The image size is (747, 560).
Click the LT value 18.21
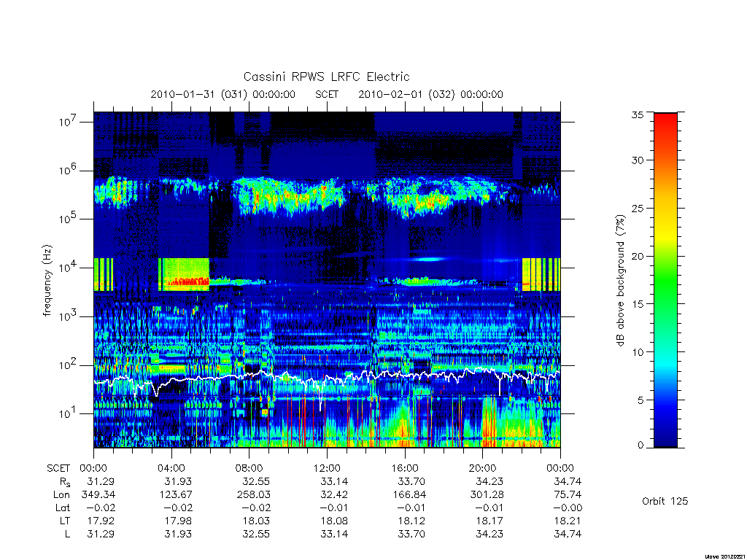pyautogui.click(x=568, y=521)
